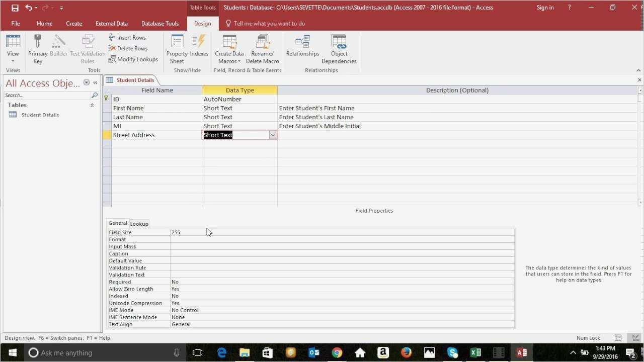Image resolution: width=644 pixels, height=362 pixels.
Task: Open the Data Type dropdown for Street Address
Action: pyautogui.click(x=272, y=135)
